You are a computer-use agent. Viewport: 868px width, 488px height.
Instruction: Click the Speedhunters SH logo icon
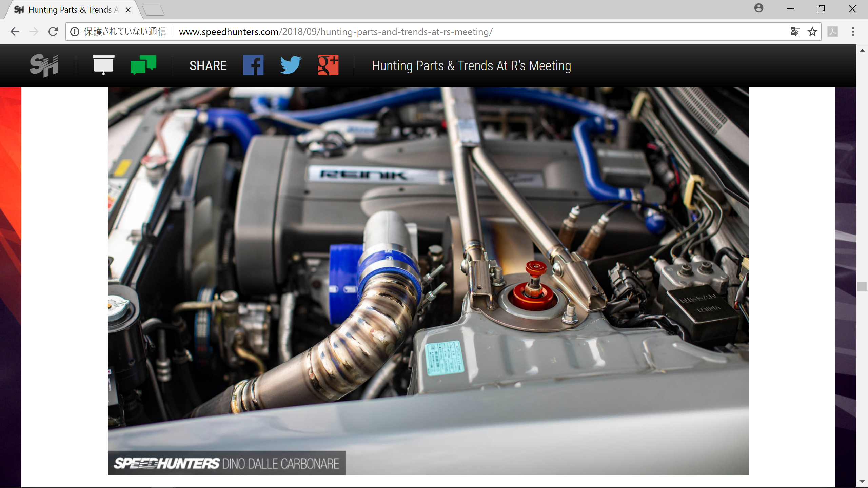click(x=44, y=65)
